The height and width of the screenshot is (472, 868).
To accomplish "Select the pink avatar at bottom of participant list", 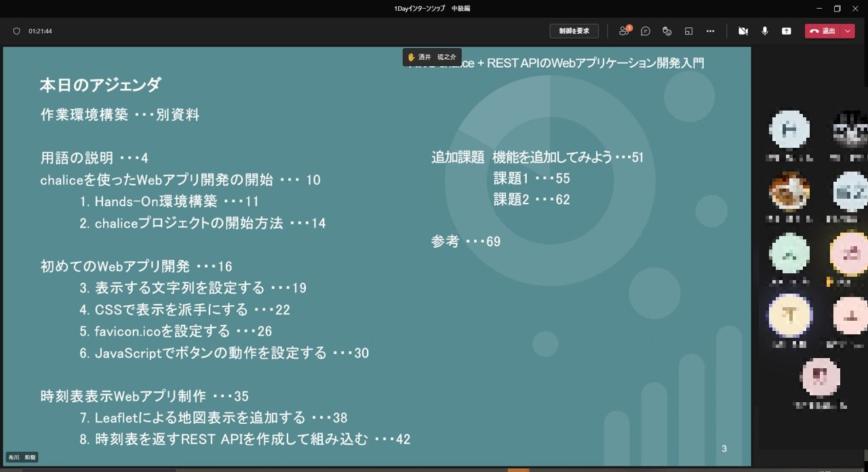I will coord(821,377).
